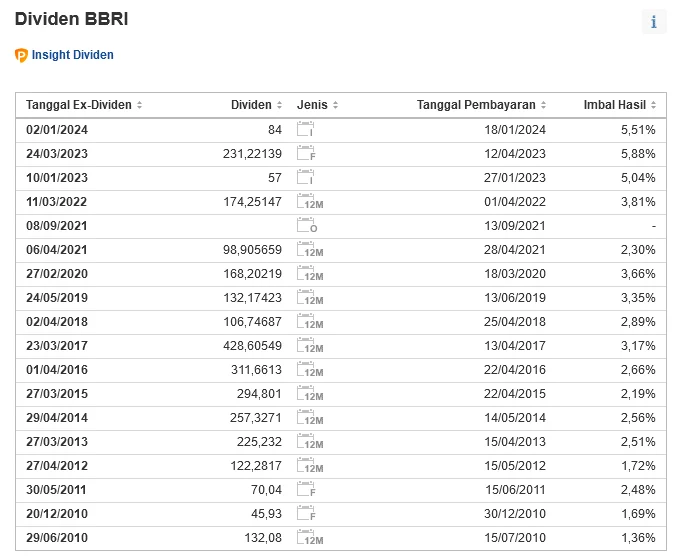Select ex-dividend date 08/09/2021
This screenshot has height=559, width=681.
(56, 226)
